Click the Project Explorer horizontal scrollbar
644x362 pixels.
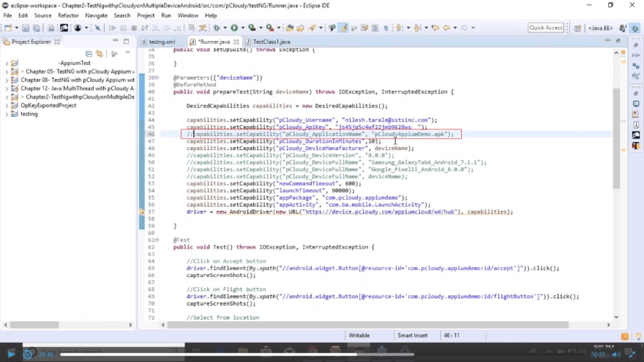(34, 325)
